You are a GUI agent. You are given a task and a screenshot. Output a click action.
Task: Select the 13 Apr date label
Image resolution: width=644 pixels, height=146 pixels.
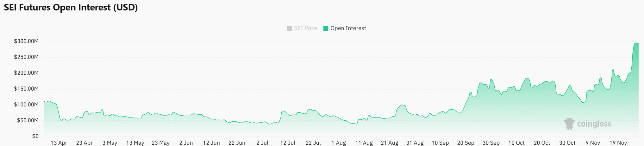click(x=59, y=143)
